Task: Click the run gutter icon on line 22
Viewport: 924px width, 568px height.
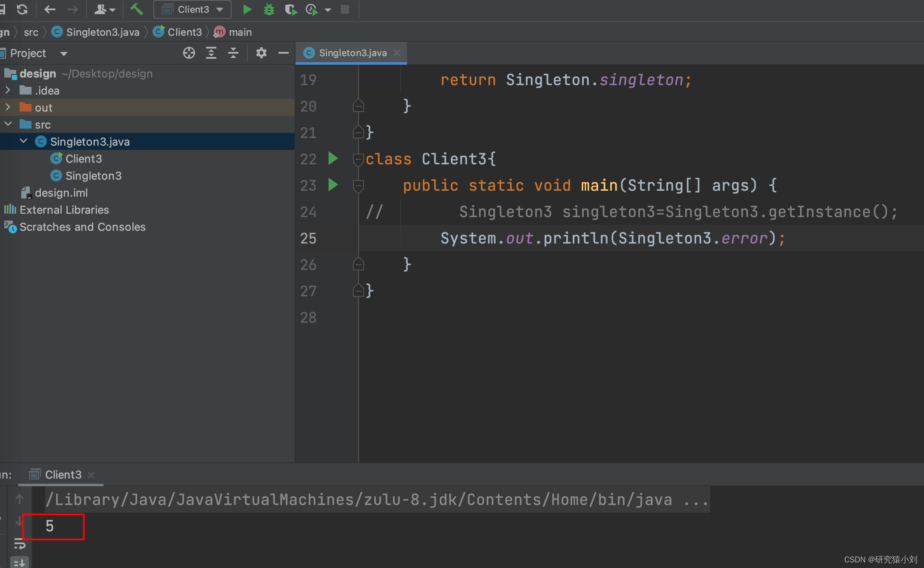Action: [x=333, y=159]
